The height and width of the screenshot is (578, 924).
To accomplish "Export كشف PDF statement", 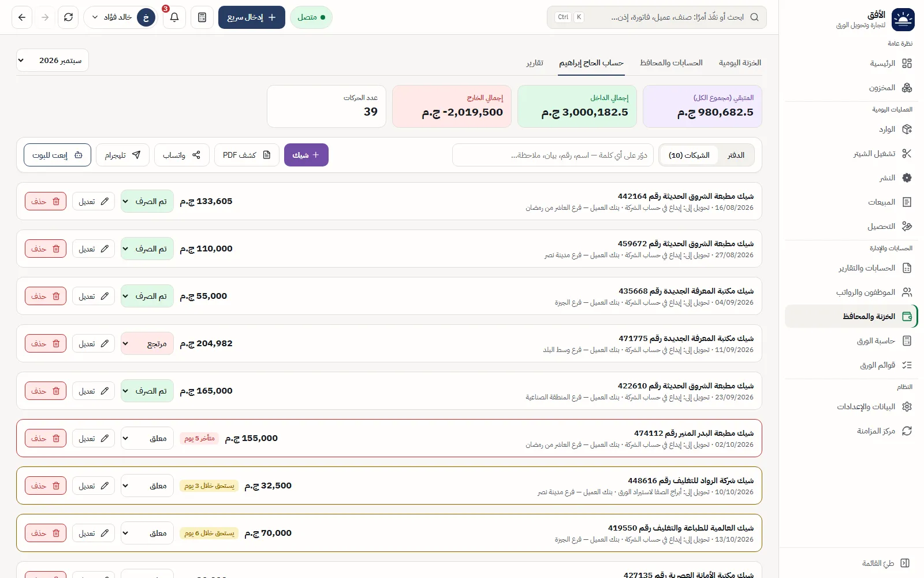I will click(247, 155).
